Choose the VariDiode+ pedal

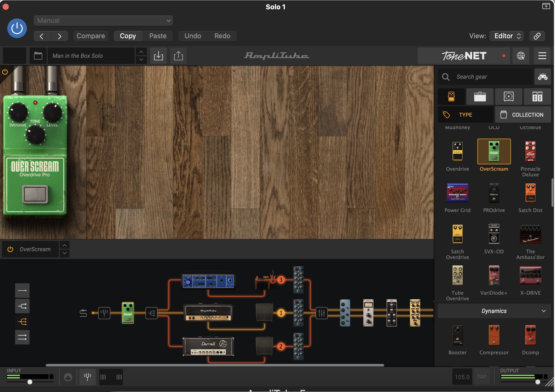[x=494, y=275]
